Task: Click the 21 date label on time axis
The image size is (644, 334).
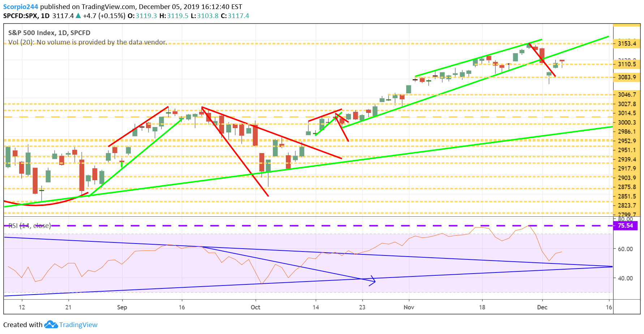Action: click(68, 307)
